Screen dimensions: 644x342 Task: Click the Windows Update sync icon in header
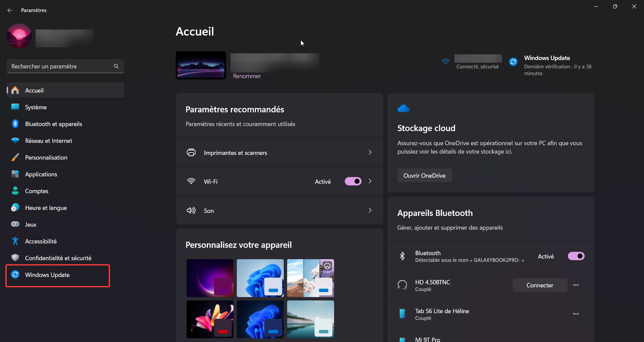[x=513, y=62]
